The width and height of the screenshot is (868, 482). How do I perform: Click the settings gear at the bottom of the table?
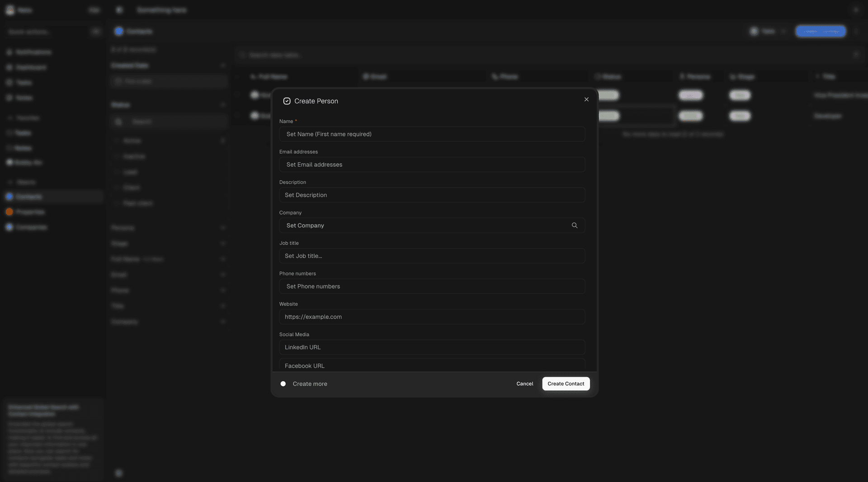pyautogui.click(x=119, y=473)
